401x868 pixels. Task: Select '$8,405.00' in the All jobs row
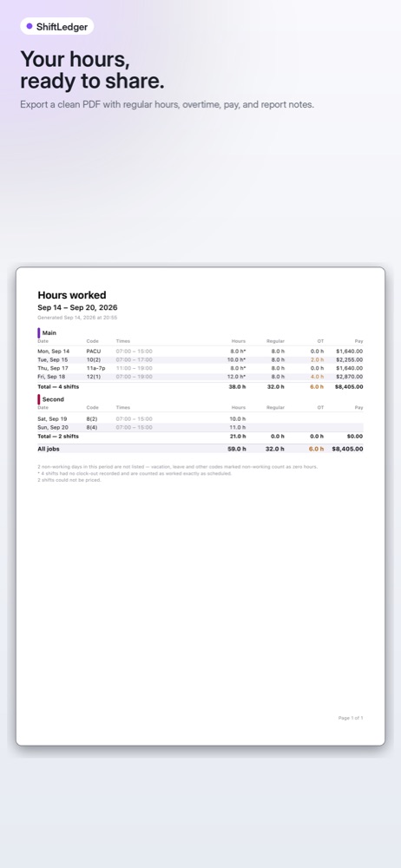click(x=348, y=449)
